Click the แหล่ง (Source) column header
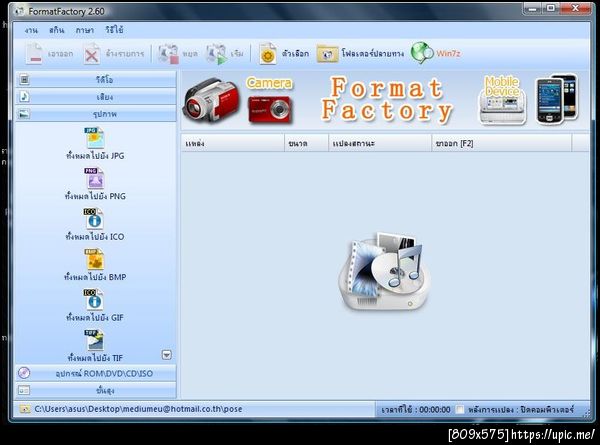 233,143
